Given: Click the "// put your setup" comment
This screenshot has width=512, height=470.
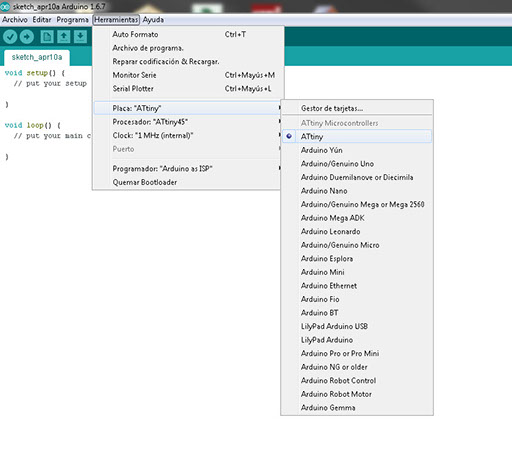Looking at the screenshot, I should 50,83.
